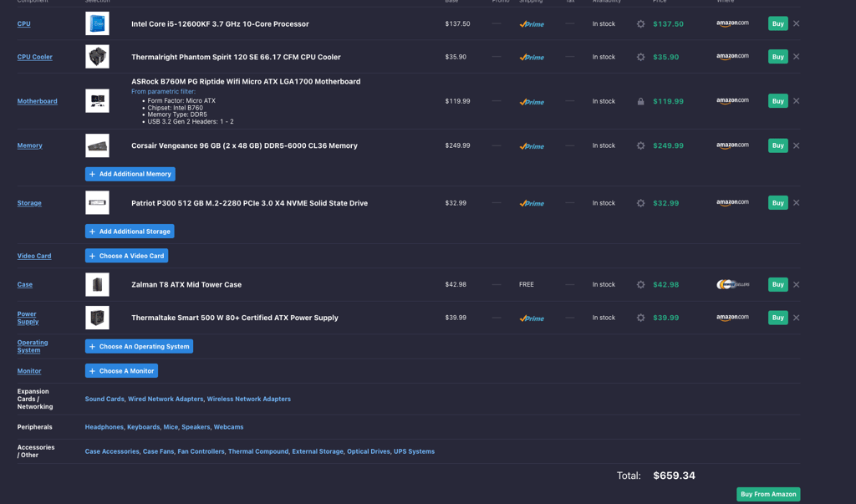Buy the Zalman T8 case
Viewport: 856px width, 504px height.
pos(778,284)
